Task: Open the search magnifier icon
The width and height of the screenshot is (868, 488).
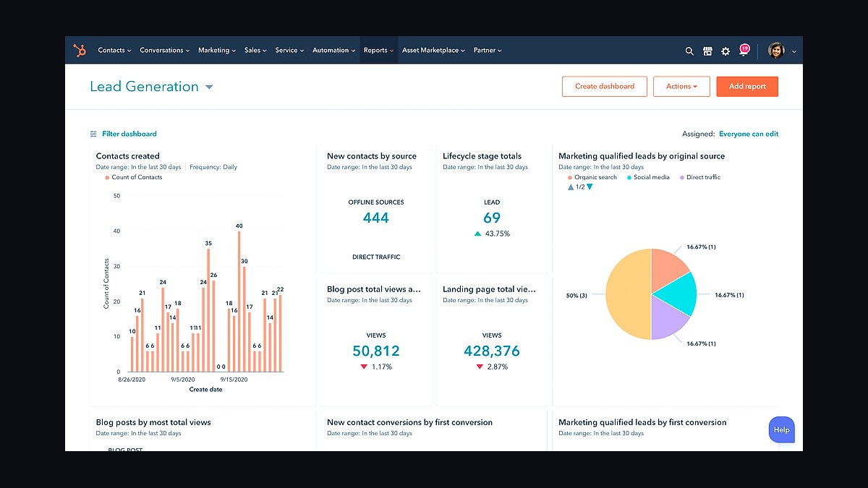Action: [x=689, y=51]
